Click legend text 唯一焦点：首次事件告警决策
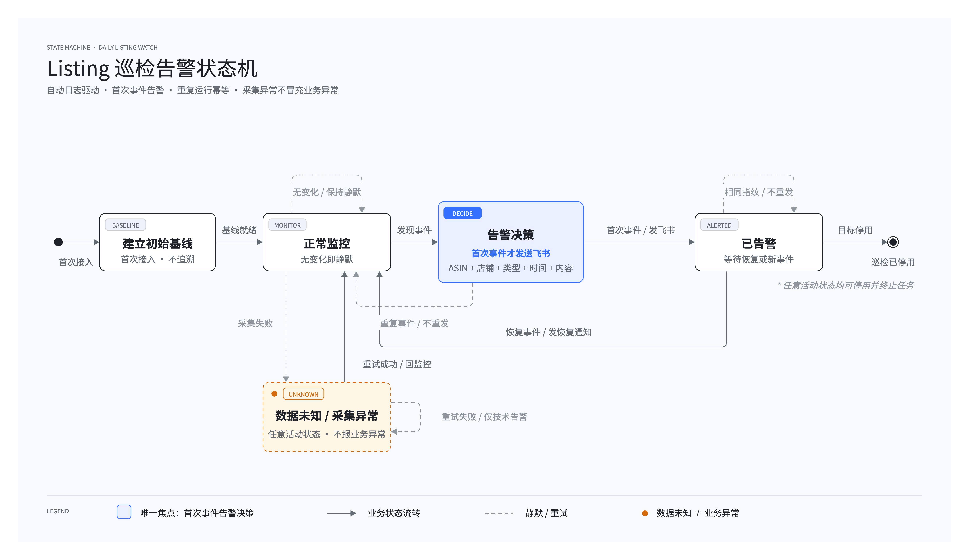This screenshot has height=560, width=969. [x=197, y=513]
